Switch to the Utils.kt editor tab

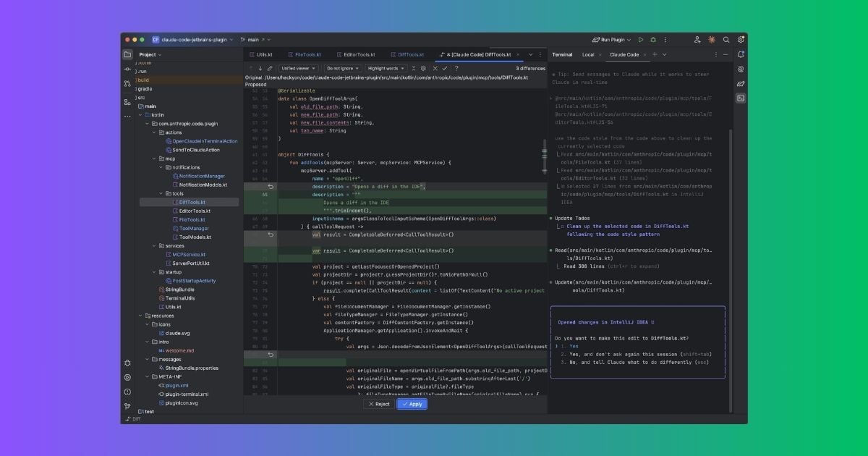tap(261, 54)
